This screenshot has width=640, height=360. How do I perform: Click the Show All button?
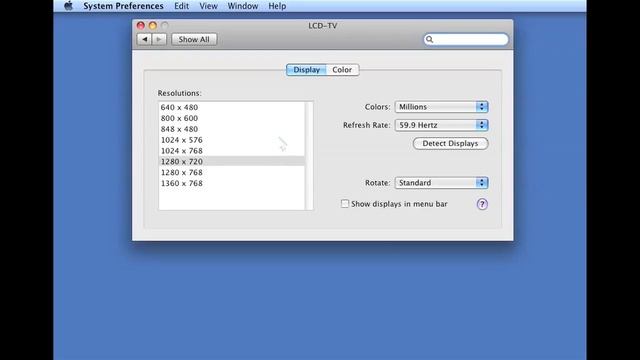coord(194,39)
